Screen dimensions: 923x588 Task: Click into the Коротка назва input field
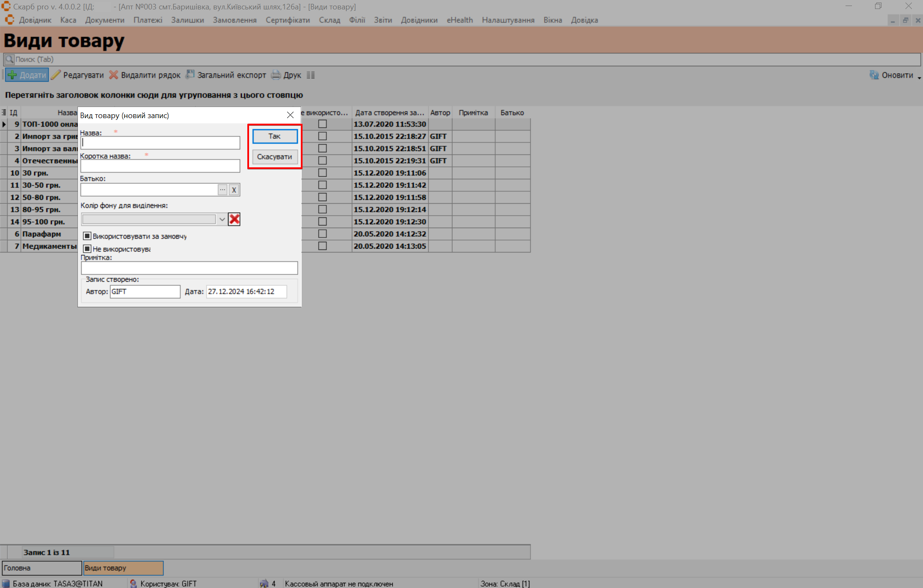point(160,166)
